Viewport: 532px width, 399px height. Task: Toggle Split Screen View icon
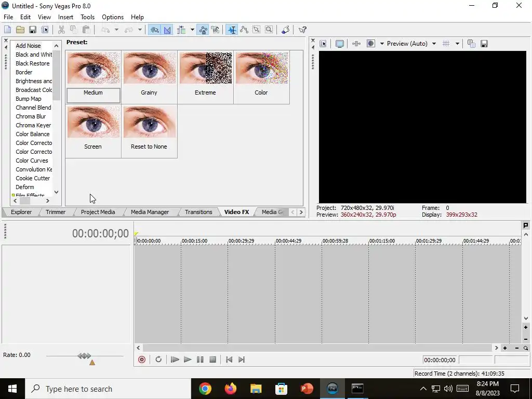371,44
